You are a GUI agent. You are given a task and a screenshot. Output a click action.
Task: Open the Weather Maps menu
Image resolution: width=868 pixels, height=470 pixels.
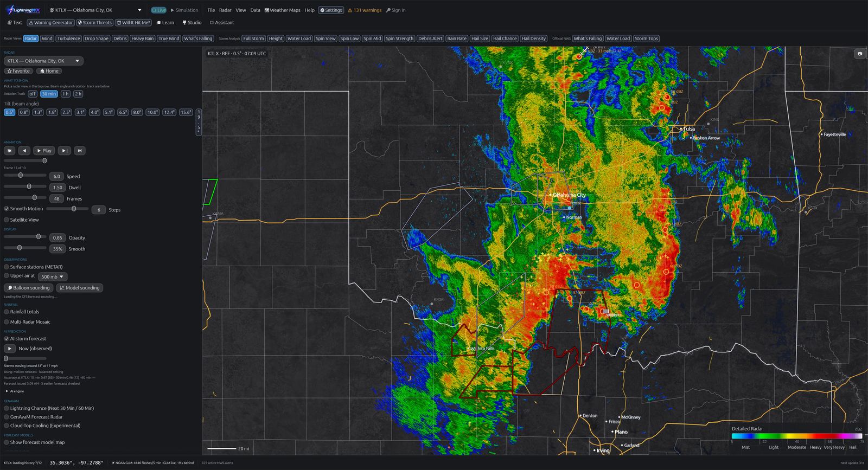click(282, 10)
